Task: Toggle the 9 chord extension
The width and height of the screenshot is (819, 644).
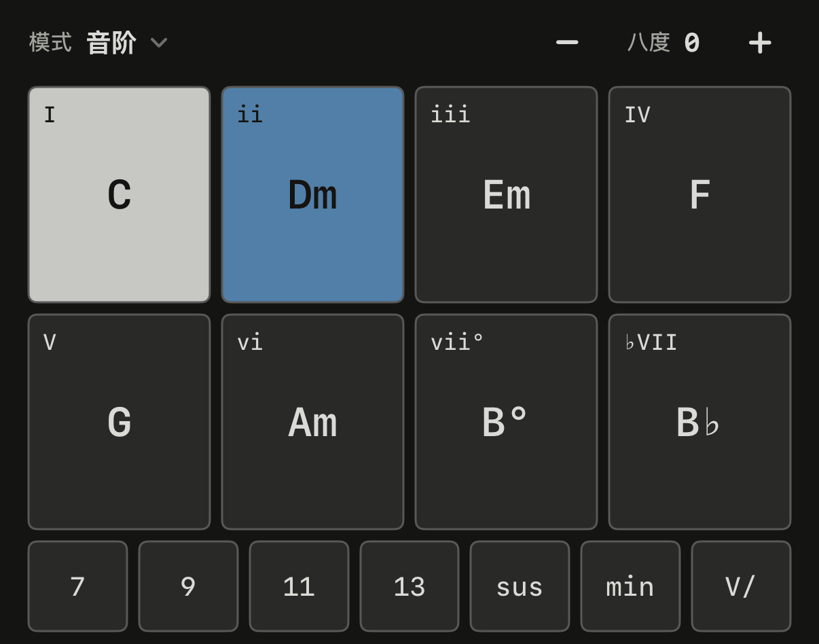Action: coord(188,586)
